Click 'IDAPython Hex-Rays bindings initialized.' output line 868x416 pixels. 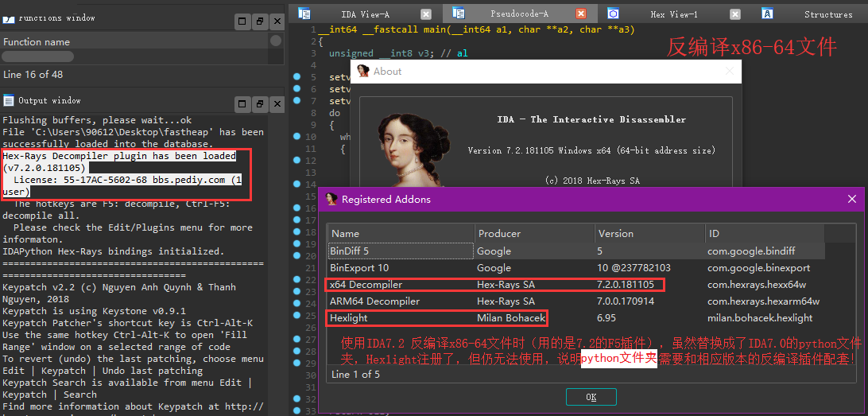[x=114, y=251]
